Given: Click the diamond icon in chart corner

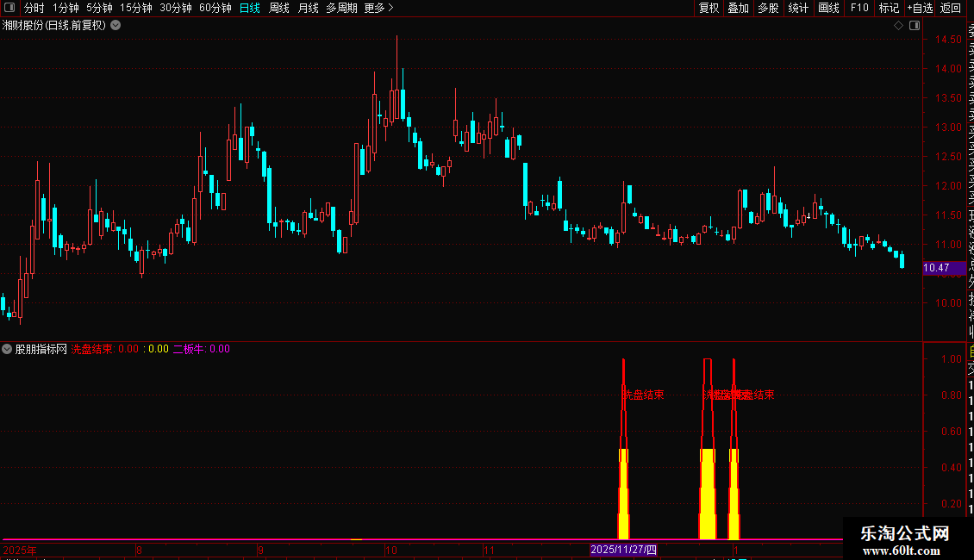Looking at the screenshot, I should [x=898, y=26].
